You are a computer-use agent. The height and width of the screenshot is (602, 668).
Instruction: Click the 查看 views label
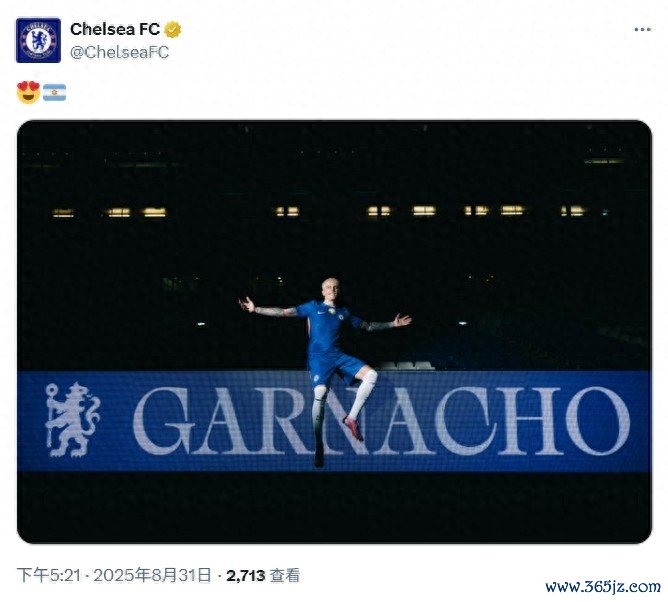[285, 576]
